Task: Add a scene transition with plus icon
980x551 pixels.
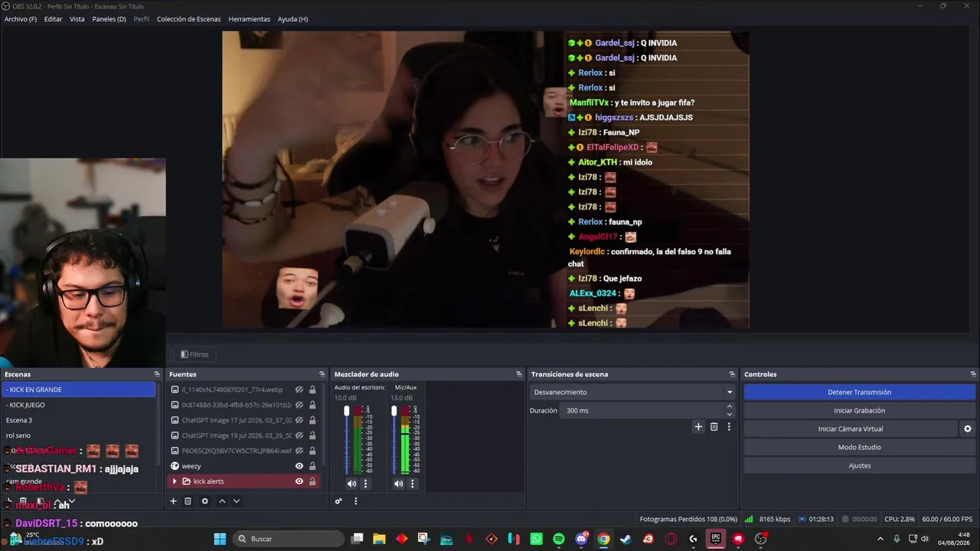Action: click(698, 427)
